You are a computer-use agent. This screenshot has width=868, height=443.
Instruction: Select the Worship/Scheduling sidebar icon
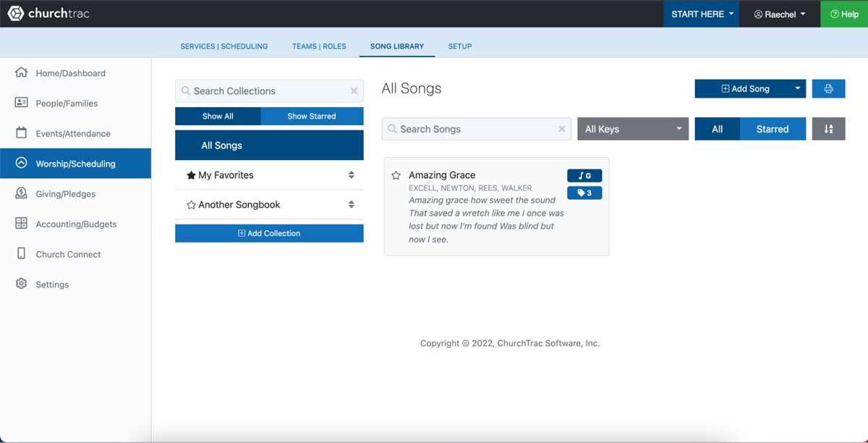click(x=21, y=163)
